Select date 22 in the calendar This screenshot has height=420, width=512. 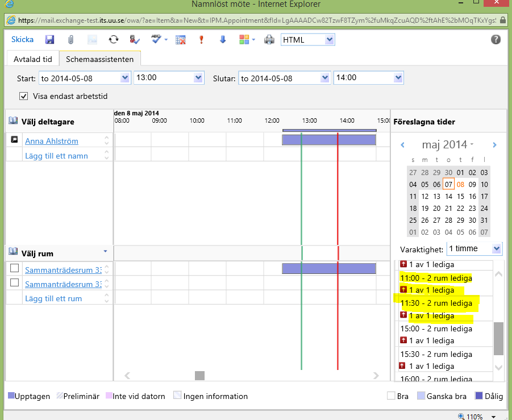click(x=460, y=209)
